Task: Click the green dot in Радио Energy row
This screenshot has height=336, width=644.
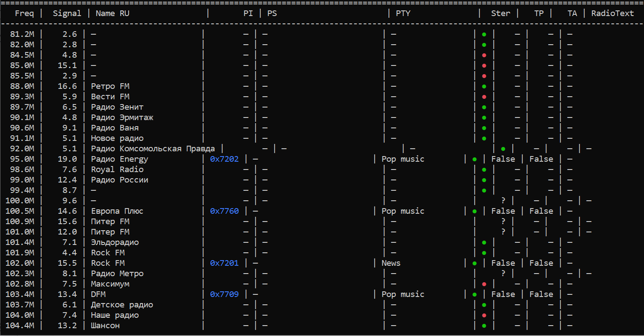Action: point(474,159)
